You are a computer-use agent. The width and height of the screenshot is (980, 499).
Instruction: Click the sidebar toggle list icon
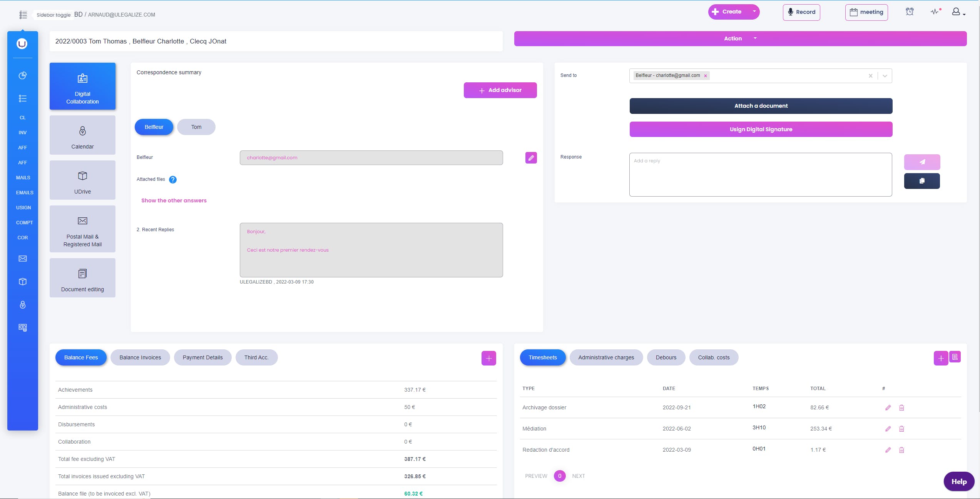tap(23, 15)
